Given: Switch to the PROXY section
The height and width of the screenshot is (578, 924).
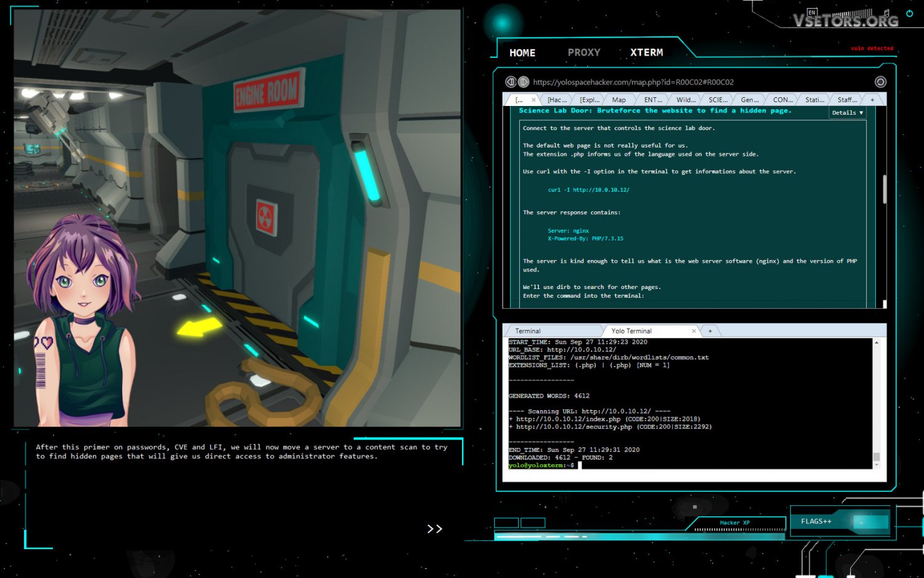Looking at the screenshot, I should (583, 53).
